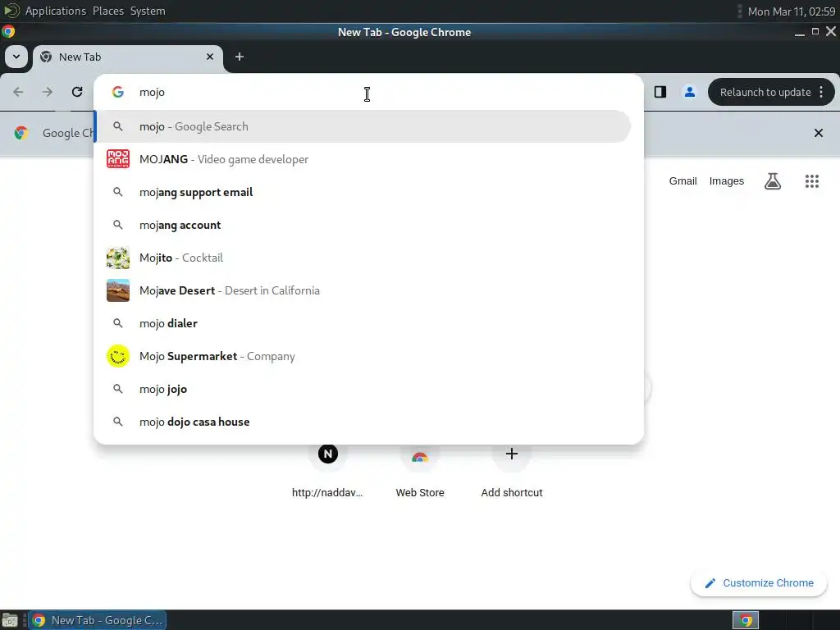Click the Mojo Supermarket smiley logo
This screenshot has width=840, height=630.
click(x=118, y=356)
